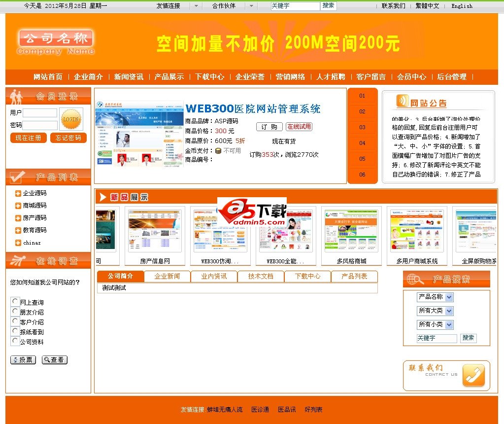Click the top bar 搜索 button
The height and width of the screenshot is (424, 504).
point(329,6)
